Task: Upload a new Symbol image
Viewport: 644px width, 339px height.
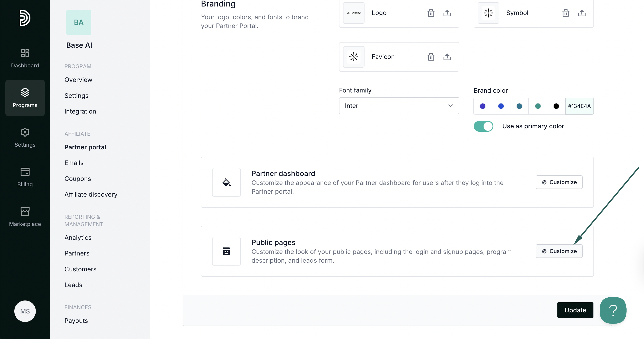Action: [582, 13]
